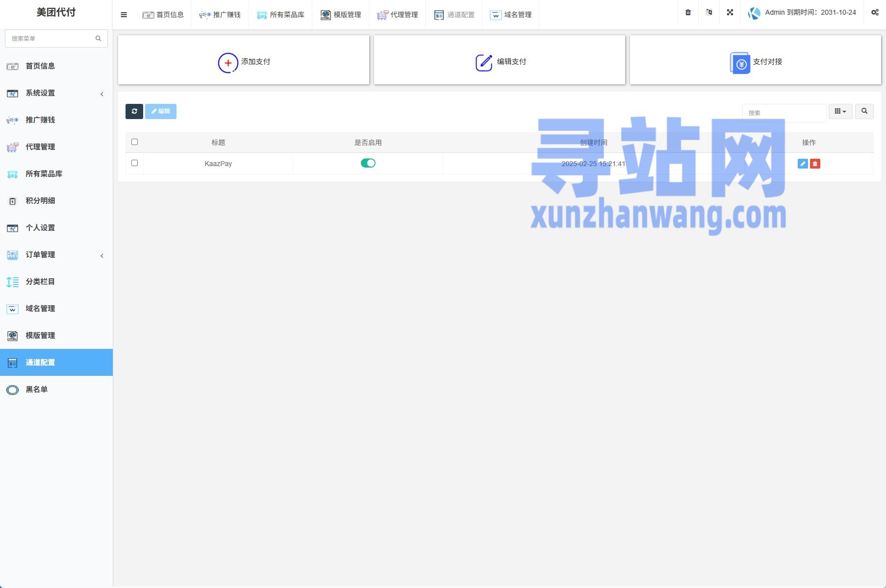
Task: Toggle KaazPay enabled switch
Action: [x=368, y=163]
